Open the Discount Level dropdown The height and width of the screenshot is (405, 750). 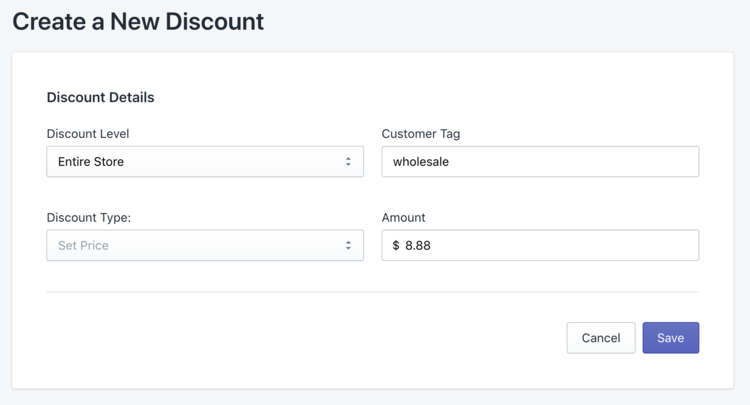click(x=204, y=162)
